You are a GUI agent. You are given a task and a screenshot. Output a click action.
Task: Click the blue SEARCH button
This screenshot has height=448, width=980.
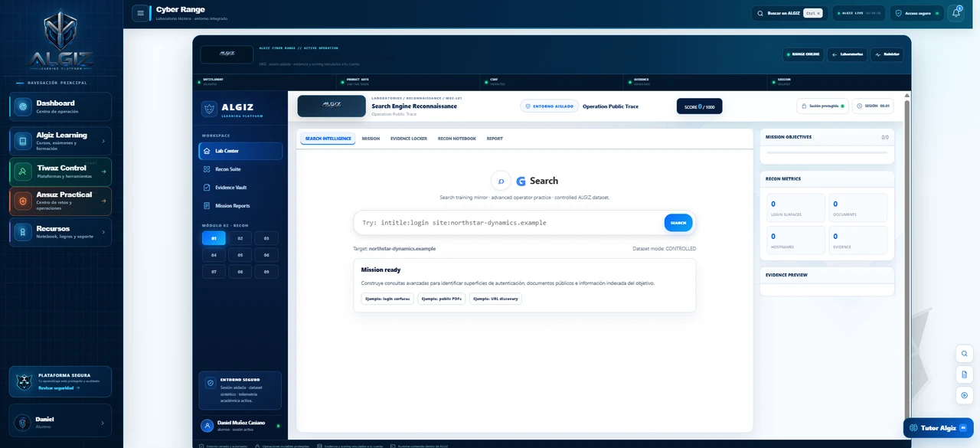coord(678,223)
